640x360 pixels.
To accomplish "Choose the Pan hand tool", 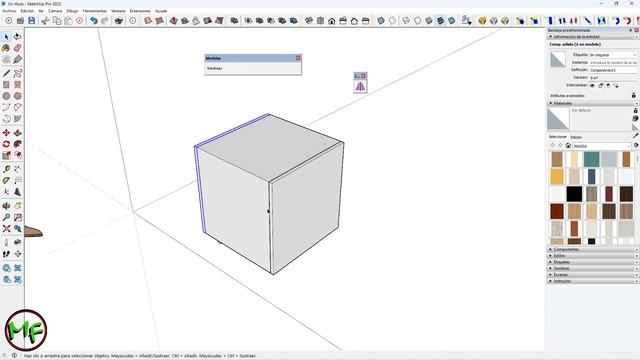I will point(18,206).
